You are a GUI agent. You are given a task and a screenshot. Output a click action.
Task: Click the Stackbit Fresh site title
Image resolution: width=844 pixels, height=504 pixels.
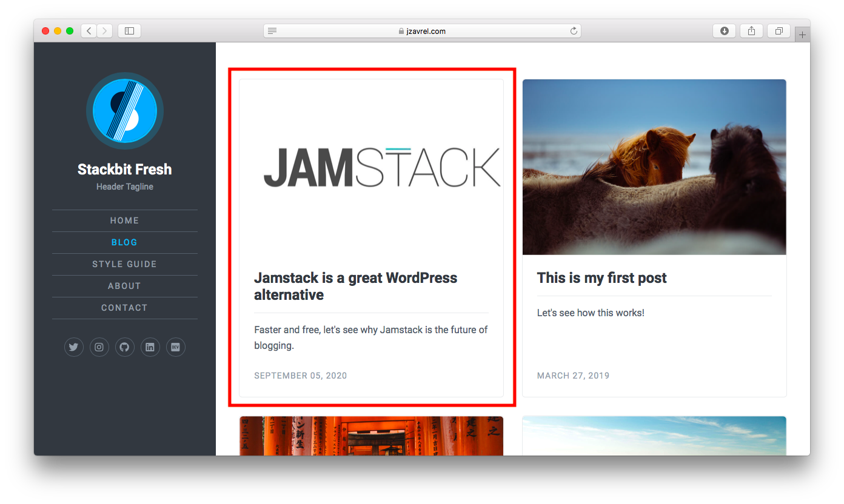coord(125,170)
